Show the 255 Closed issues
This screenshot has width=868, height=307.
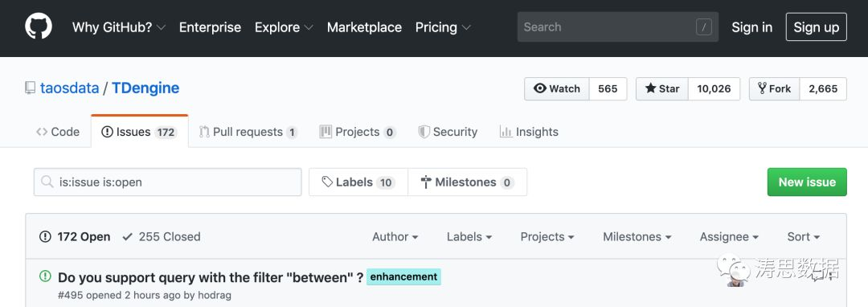click(162, 237)
